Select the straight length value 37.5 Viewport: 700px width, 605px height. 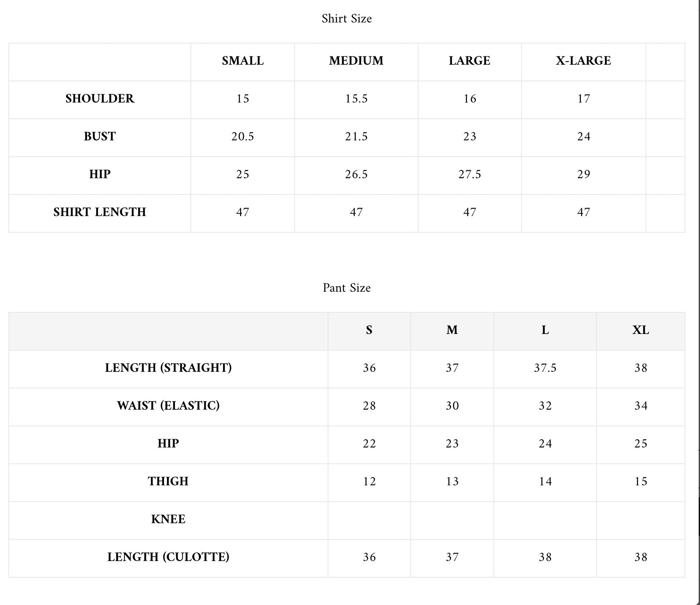pos(545,368)
